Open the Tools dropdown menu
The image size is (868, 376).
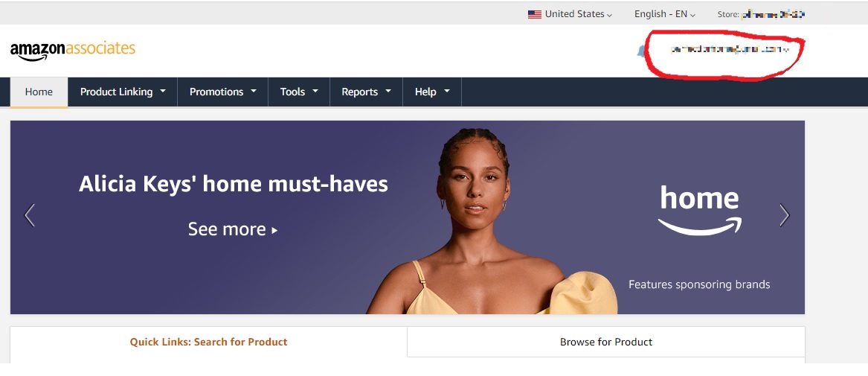point(299,92)
